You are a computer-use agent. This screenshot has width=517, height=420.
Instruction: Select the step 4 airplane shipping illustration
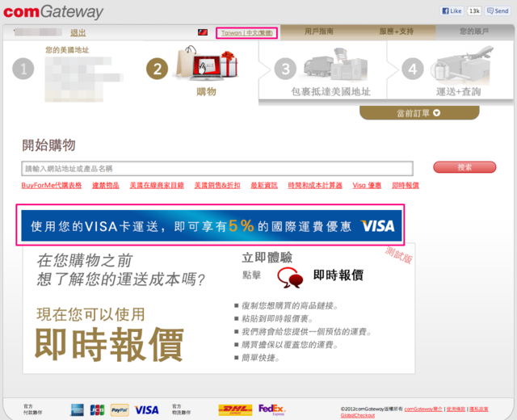click(462, 65)
